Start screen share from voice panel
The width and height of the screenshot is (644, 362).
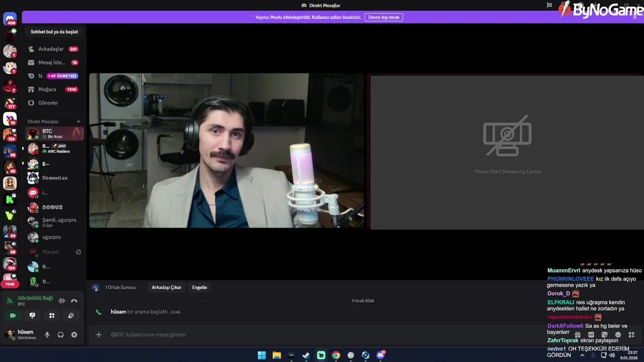tap(32, 315)
